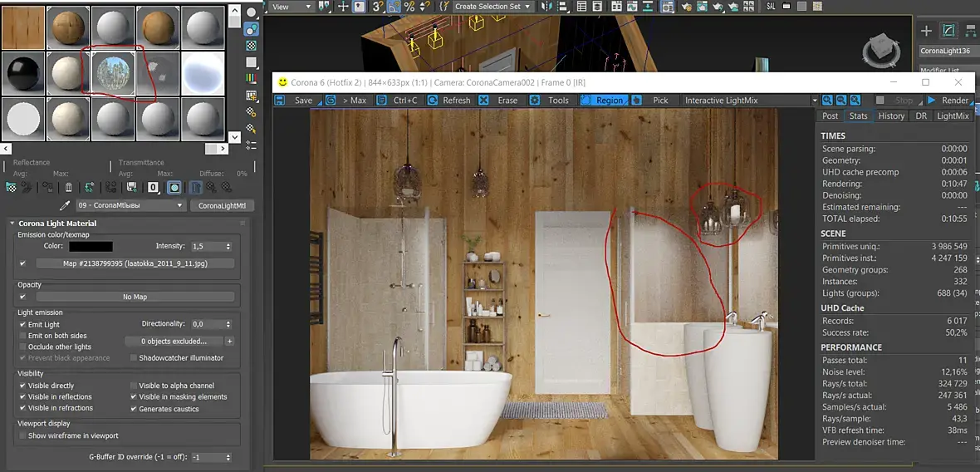
Task: Open Material ID Channel flyout
Action: pyautogui.click(x=154, y=187)
